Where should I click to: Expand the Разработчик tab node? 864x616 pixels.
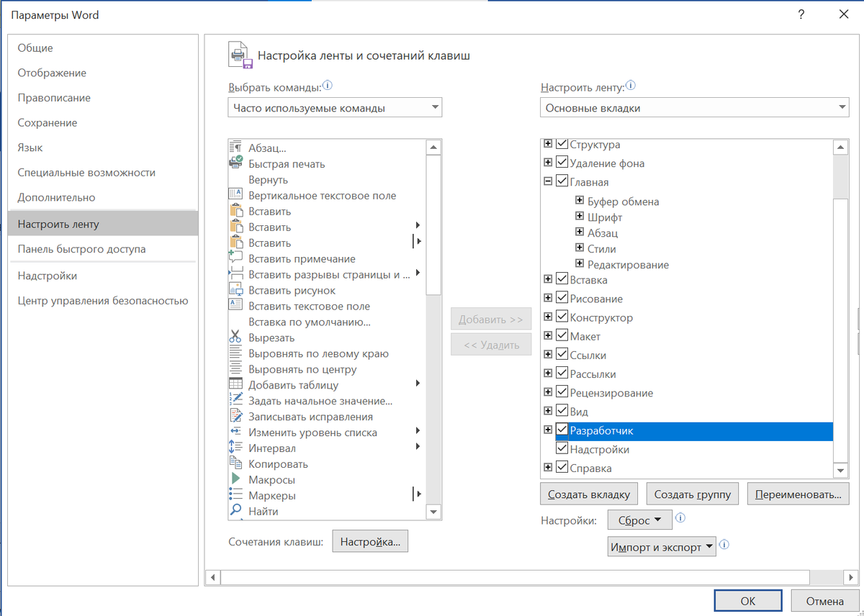[549, 430]
